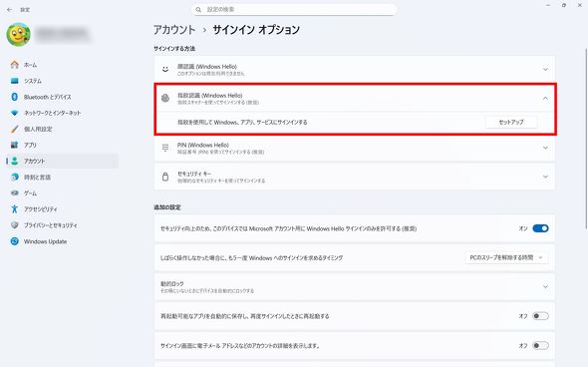Open プライバシーとセキュリティ category
Image resolution: width=588 pixels, height=367 pixels.
pyautogui.click(x=62, y=225)
